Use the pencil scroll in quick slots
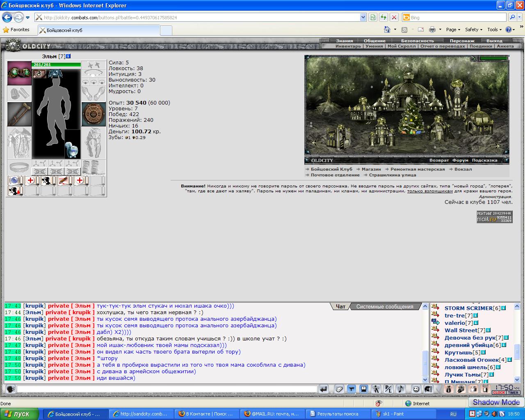Image resolution: width=525 pixels, height=420 pixels. [x=64, y=181]
